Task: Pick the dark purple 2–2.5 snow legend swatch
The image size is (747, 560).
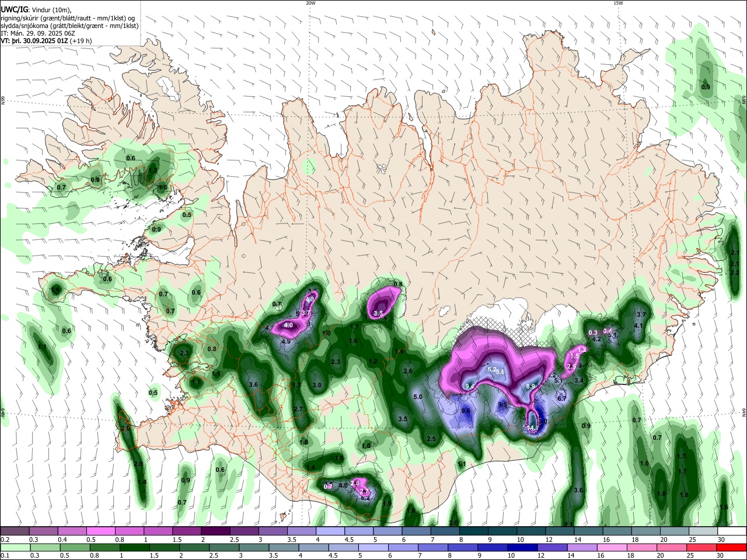Action: (x=215, y=531)
